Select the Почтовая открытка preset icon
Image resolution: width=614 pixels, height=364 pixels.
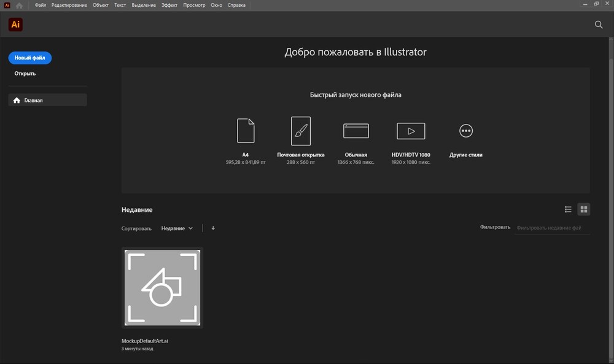point(300,130)
